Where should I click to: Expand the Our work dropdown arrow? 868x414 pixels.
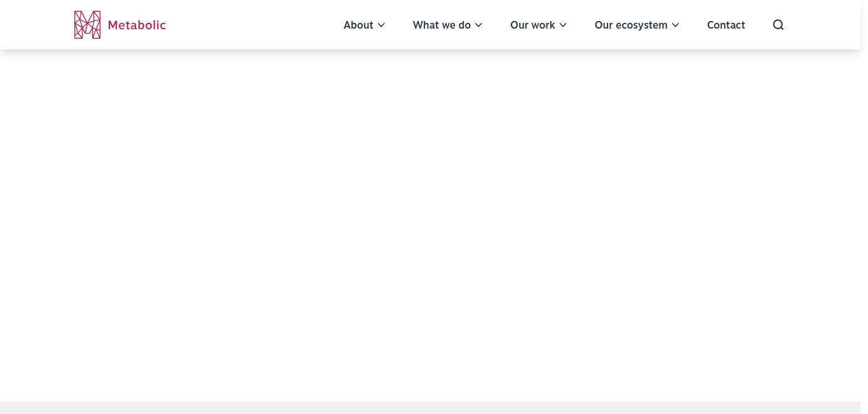563,25
